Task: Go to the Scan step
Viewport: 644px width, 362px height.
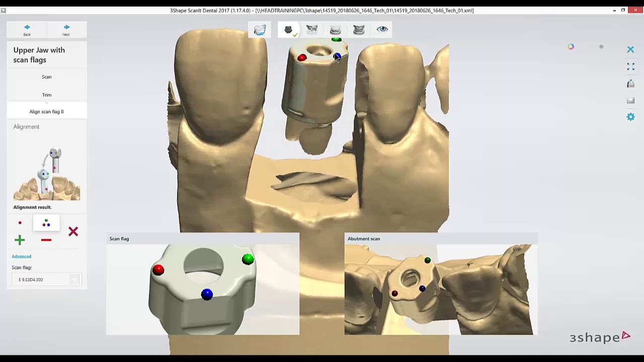Action: pyautogui.click(x=46, y=77)
